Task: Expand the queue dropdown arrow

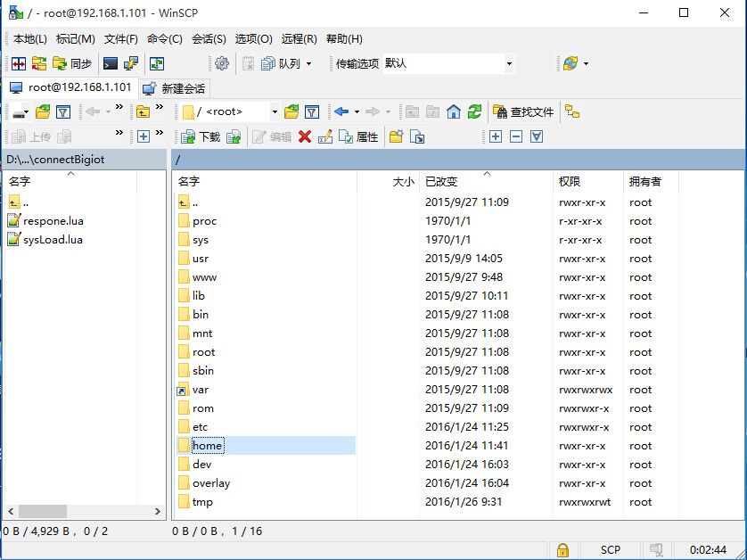Action: click(x=308, y=63)
